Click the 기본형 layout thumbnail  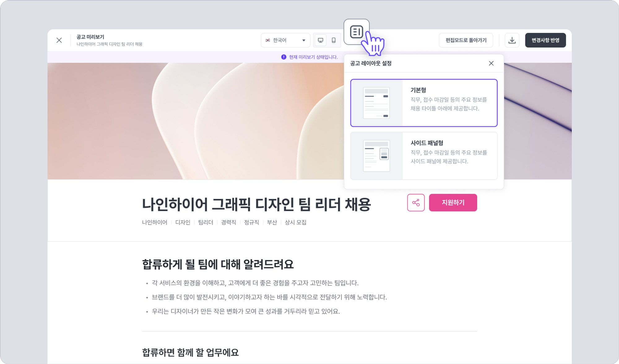pyautogui.click(x=376, y=103)
